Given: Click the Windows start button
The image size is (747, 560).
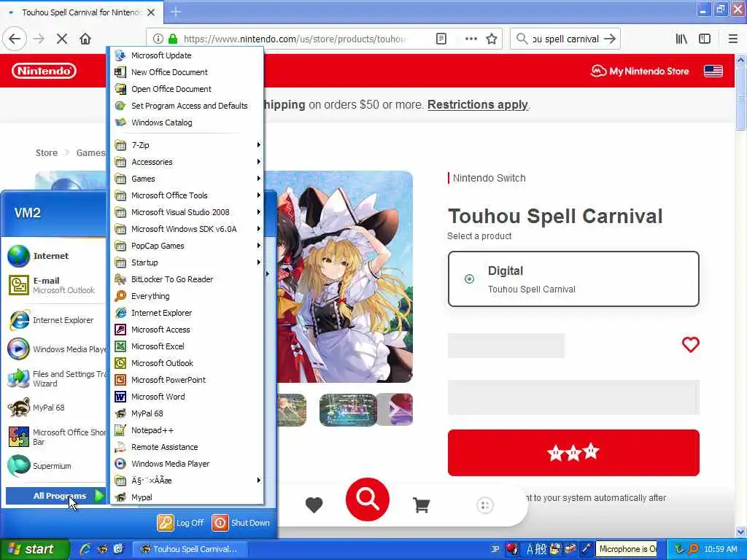Looking at the screenshot, I should click(x=34, y=549).
